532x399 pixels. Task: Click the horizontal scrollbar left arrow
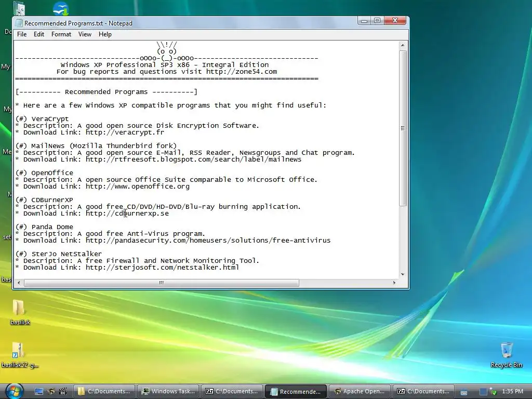tap(19, 283)
